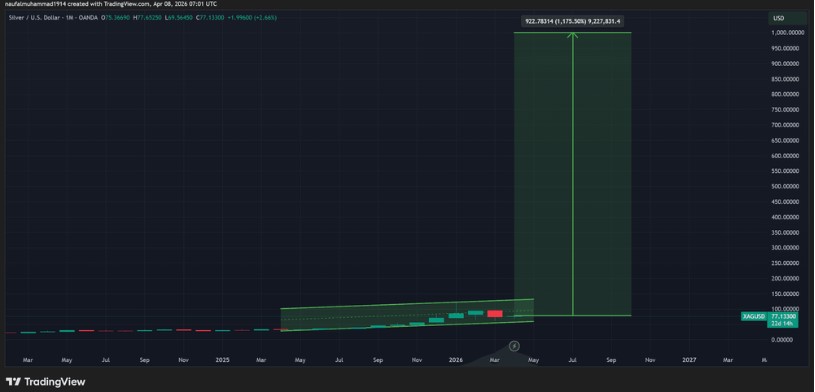Select the lower green channel line
815x392 pixels.
tap(407, 326)
